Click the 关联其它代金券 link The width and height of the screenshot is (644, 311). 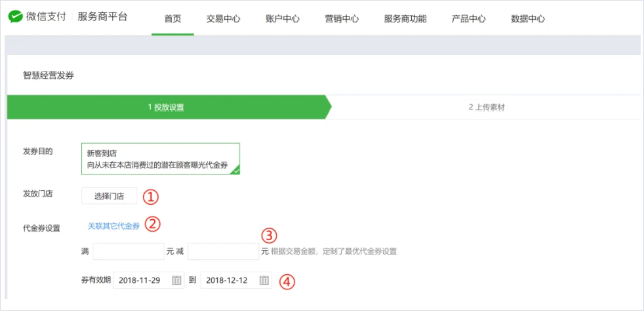point(113,226)
